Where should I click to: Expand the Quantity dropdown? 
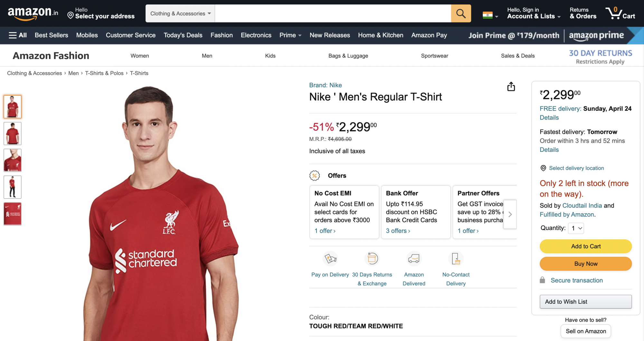(x=576, y=228)
